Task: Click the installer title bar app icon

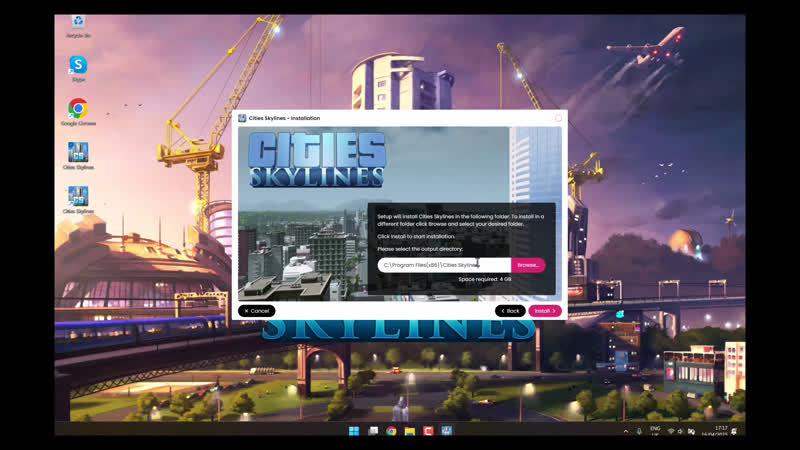Action: (242, 118)
